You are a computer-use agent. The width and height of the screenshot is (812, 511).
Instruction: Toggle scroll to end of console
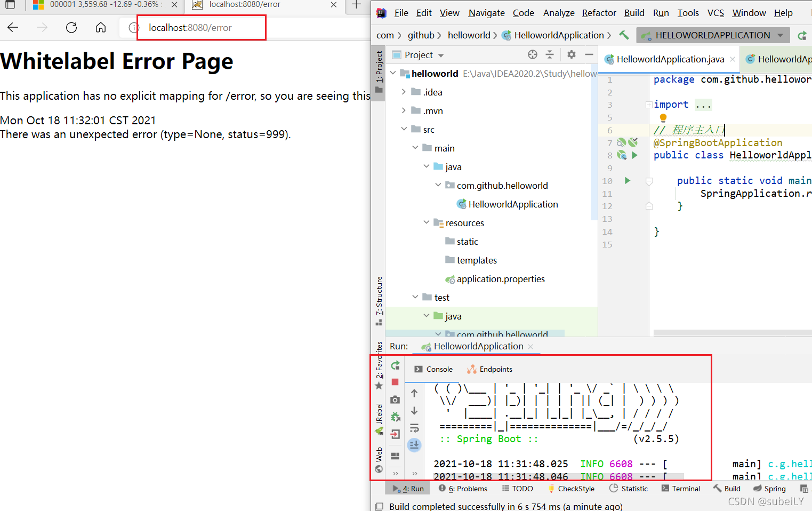[x=414, y=445]
